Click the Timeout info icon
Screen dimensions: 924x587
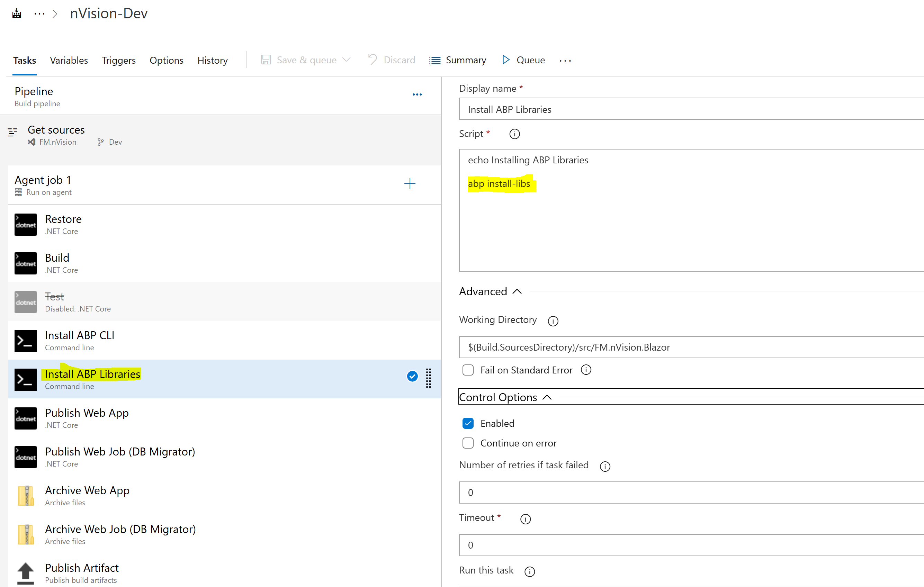click(525, 519)
